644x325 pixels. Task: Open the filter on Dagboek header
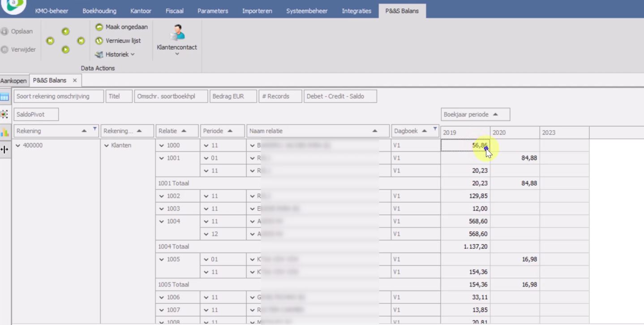click(x=435, y=129)
